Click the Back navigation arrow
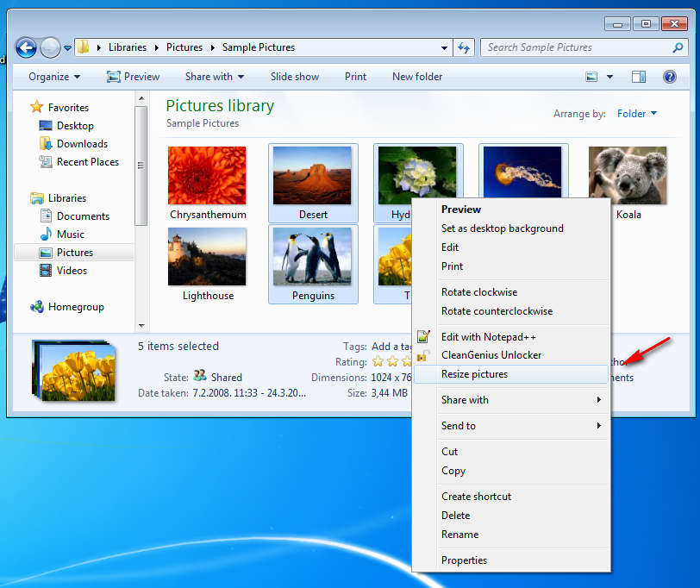The image size is (700, 588). tap(26, 47)
